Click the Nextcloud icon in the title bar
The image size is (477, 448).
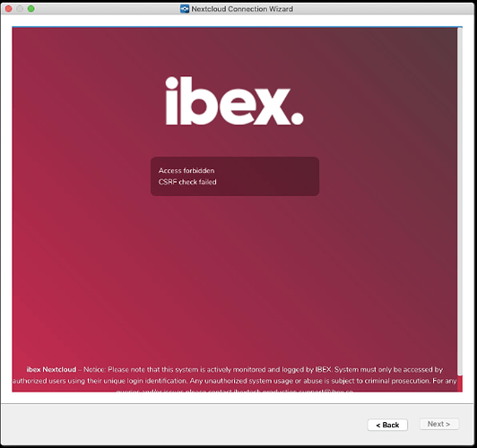point(185,9)
